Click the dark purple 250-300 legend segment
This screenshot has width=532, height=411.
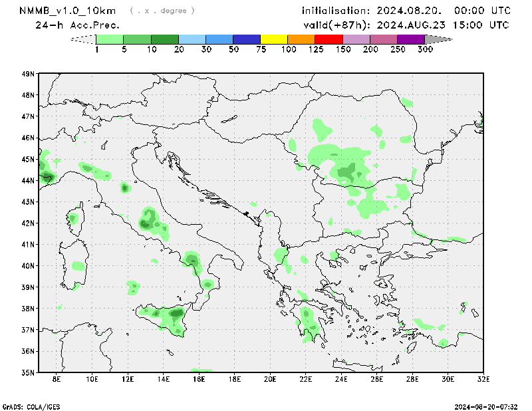click(x=410, y=40)
